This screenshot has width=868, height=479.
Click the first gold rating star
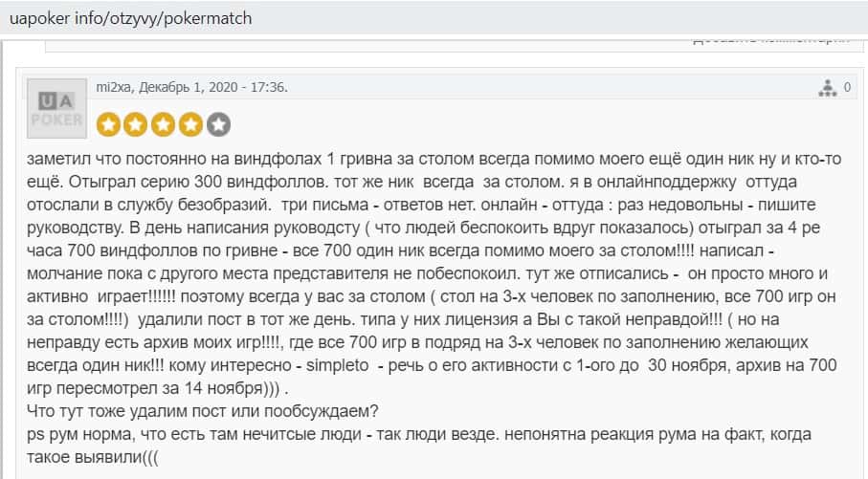coord(108,124)
